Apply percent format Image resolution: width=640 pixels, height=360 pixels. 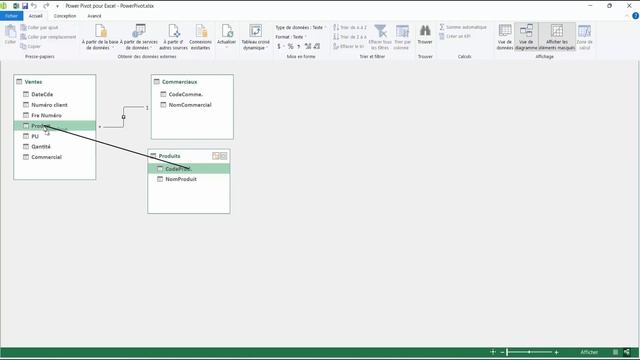[290, 46]
